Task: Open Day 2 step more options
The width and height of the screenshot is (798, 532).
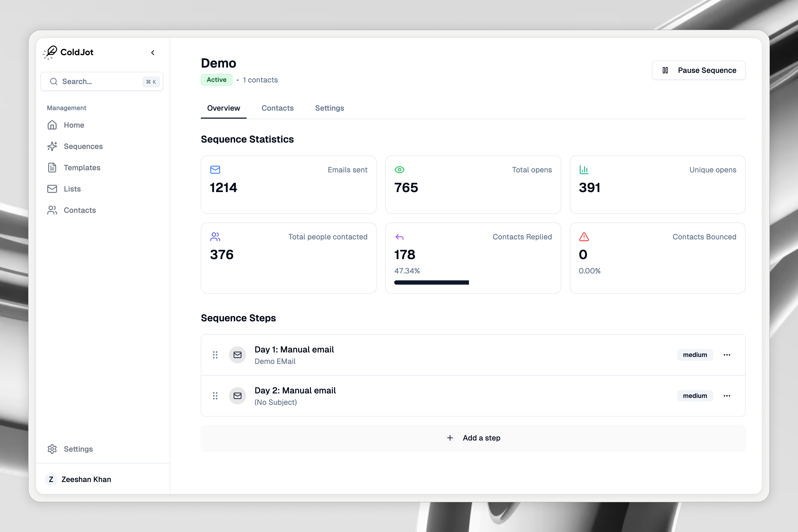Action: coord(727,396)
